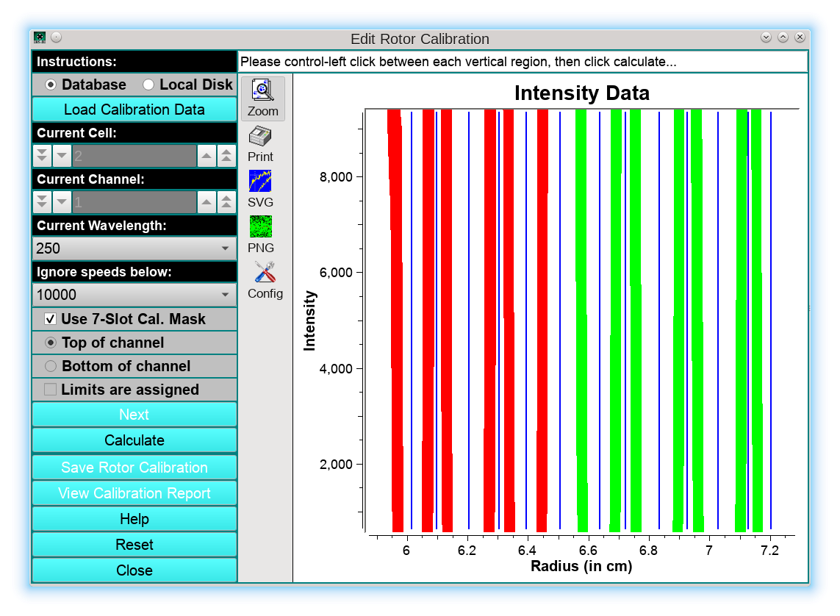Uncheck Use 7-Slot Cal. Mask
The height and width of the screenshot is (616, 840).
[x=51, y=319]
